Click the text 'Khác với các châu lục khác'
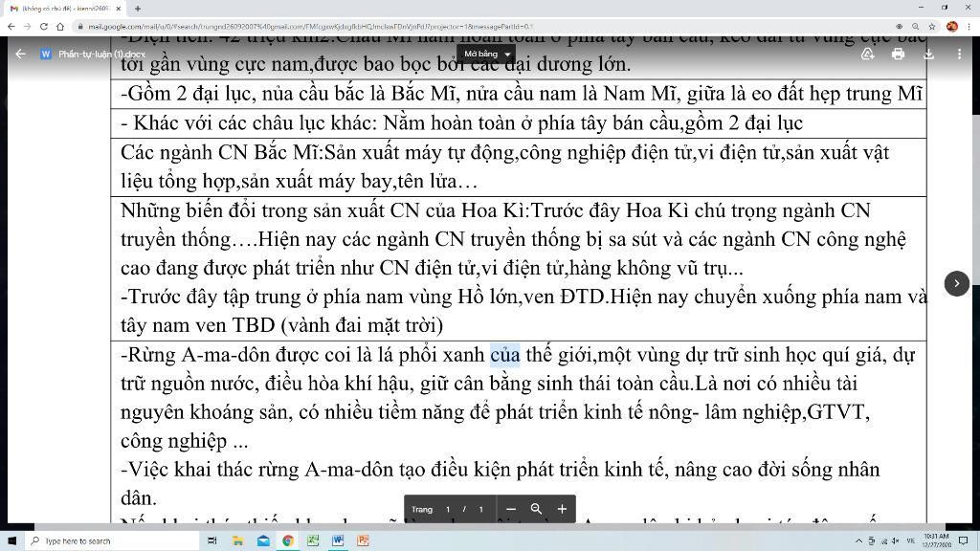 point(255,123)
